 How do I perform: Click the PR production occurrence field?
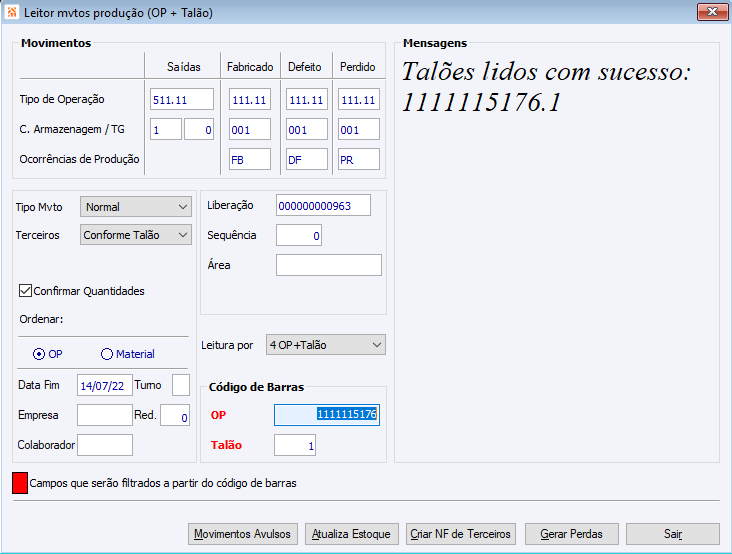[359, 159]
